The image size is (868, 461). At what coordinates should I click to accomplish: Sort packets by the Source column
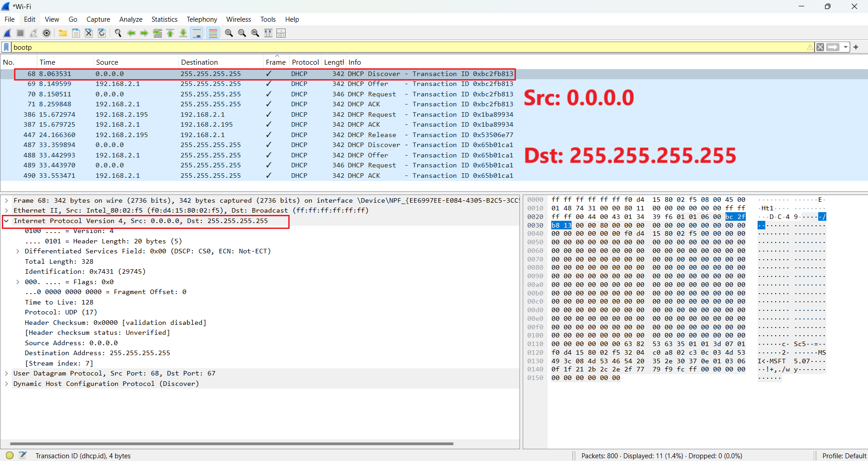pos(135,62)
